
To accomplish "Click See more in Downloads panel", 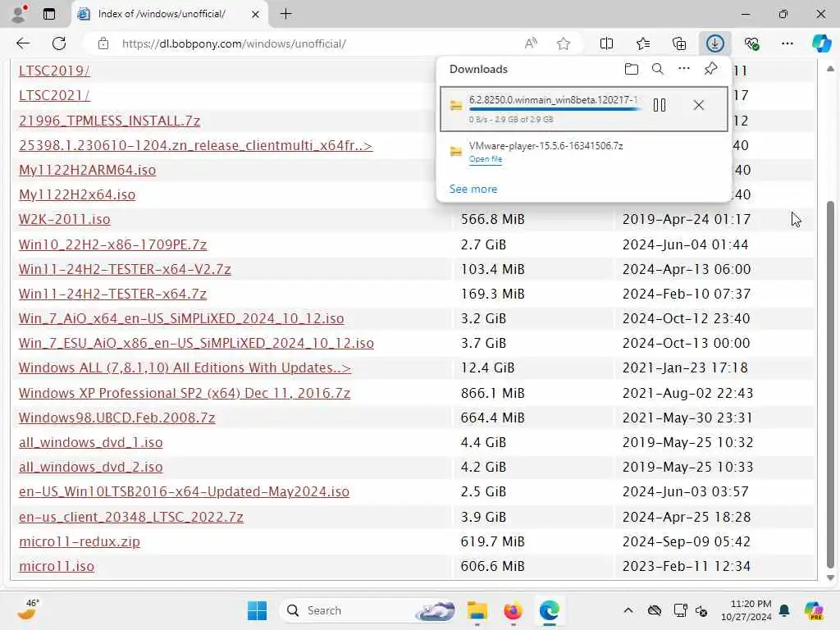I will coord(473,189).
